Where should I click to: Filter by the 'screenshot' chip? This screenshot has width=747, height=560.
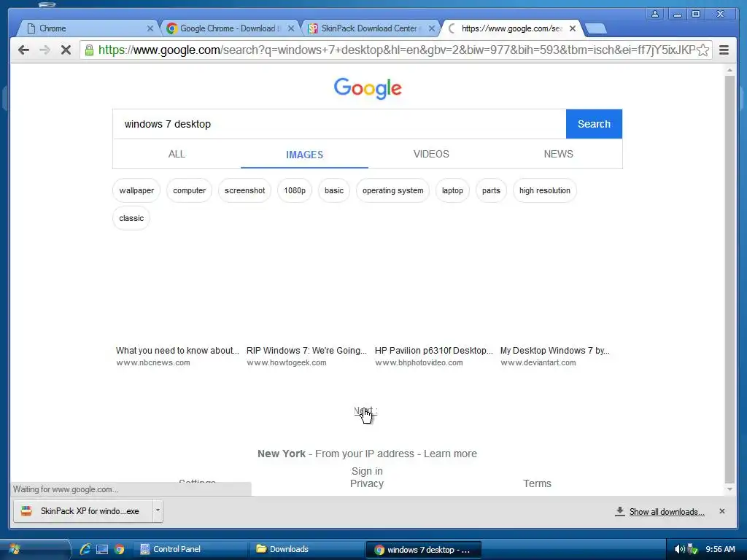click(x=244, y=190)
